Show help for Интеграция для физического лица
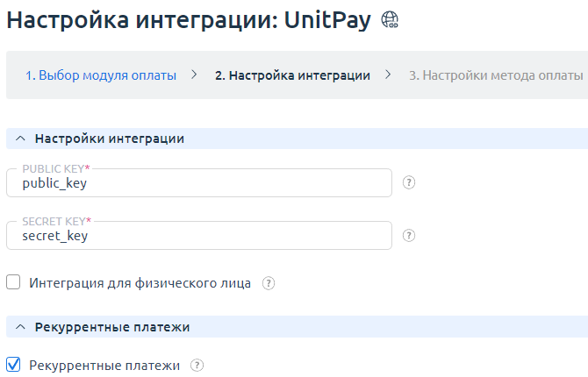The width and height of the screenshot is (588, 377). coord(269,283)
